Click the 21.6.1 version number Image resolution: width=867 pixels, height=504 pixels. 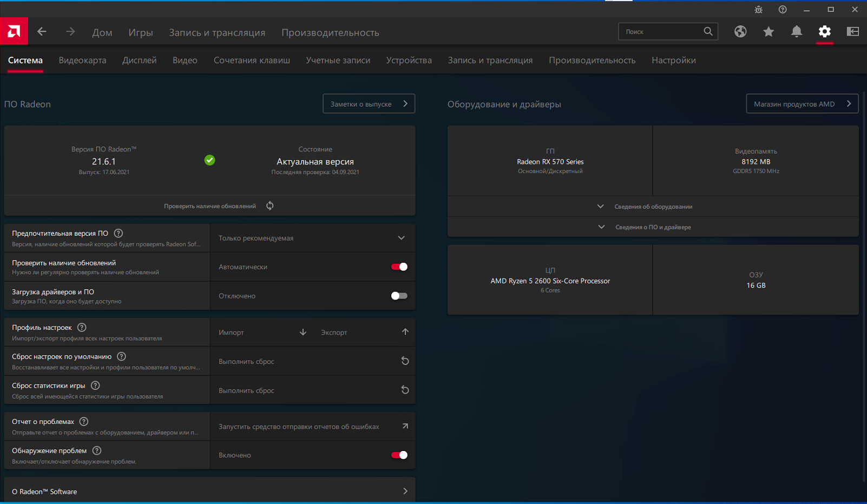coord(104,161)
